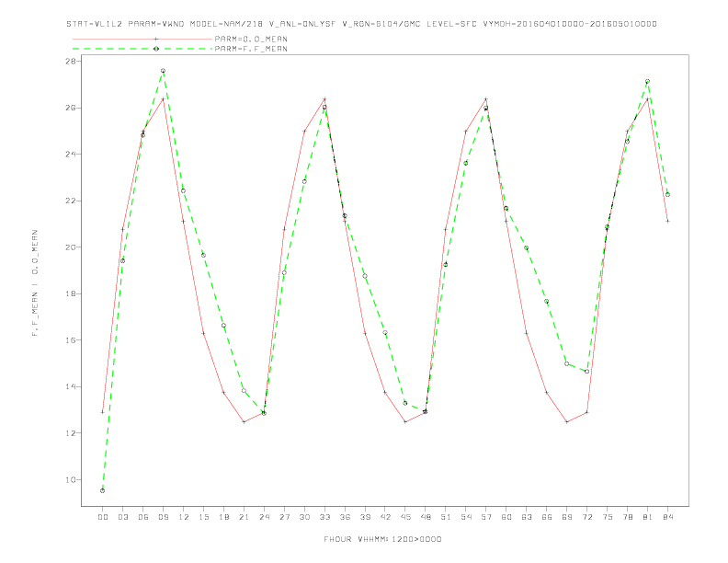The image size is (728, 563).
Task: Click green forecast peak marker at hour 81
Action: tap(648, 81)
